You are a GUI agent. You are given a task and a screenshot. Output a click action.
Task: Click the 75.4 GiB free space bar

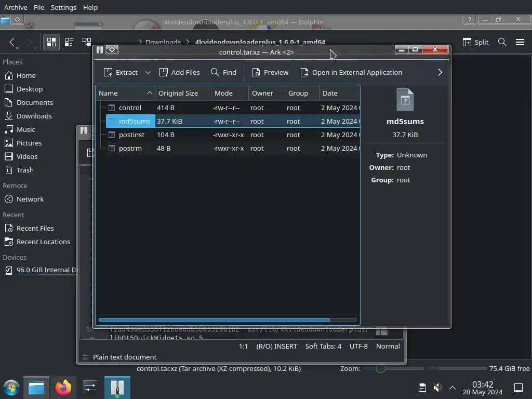[x=457, y=368]
